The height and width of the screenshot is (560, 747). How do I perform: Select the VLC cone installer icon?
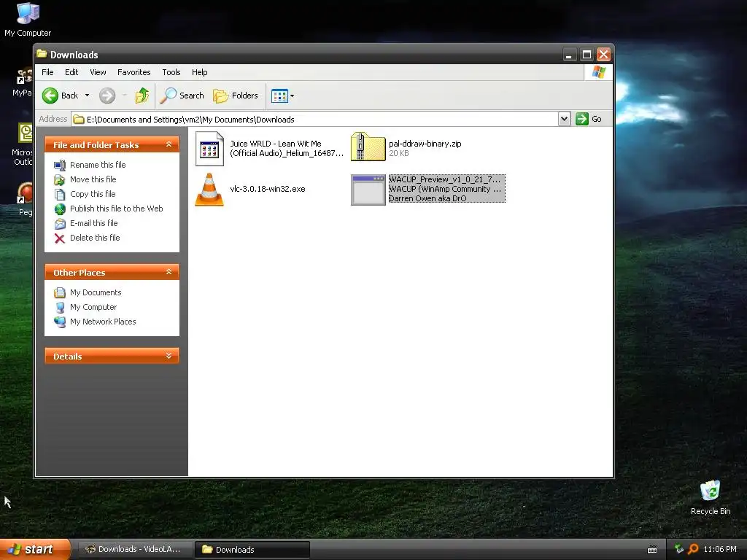[x=209, y=190]
